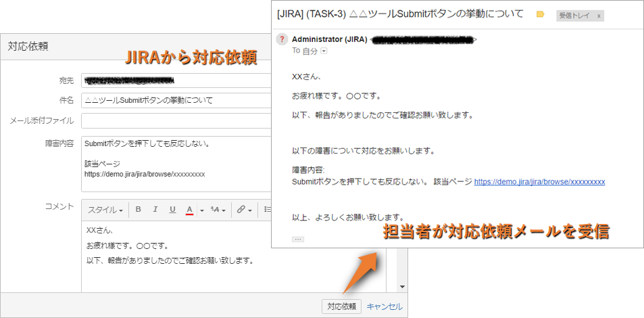Image resolution: width=644 pixels, height=318 pixels.
Task: Click into the 件名 subject field
Action: (176, 100)
